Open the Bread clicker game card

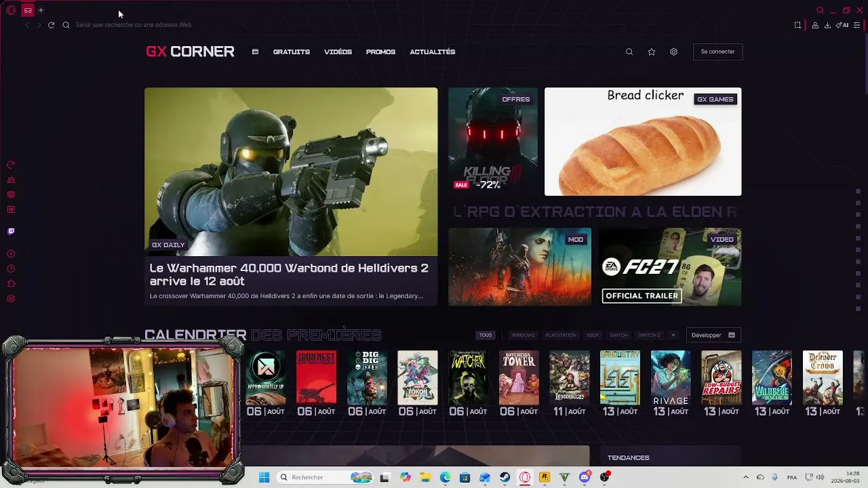point(643,142)
